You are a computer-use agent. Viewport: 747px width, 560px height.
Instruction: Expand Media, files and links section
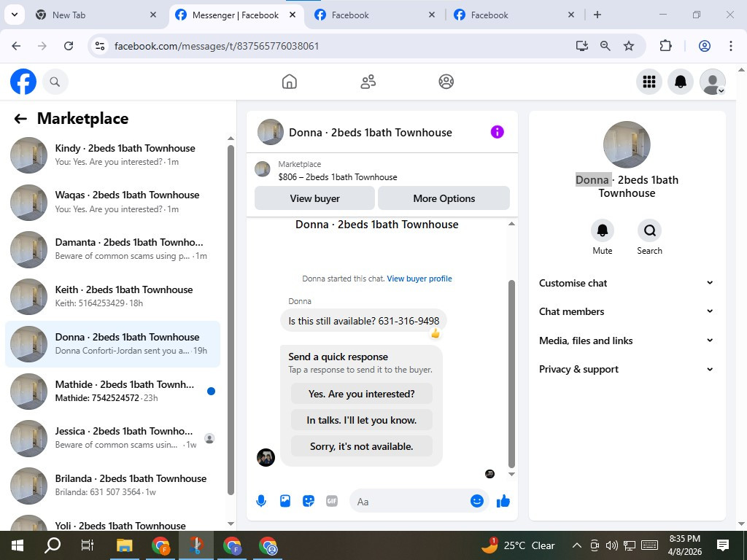(x=627, y=341)
